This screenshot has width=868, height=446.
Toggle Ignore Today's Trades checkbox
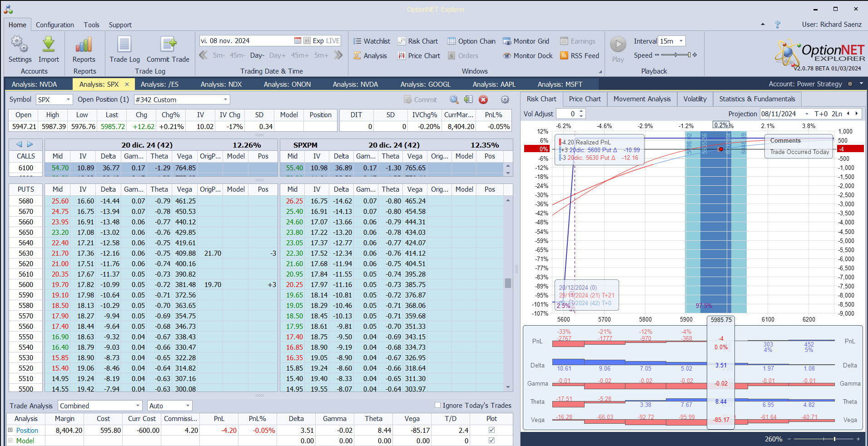click(x=437, y=405)
